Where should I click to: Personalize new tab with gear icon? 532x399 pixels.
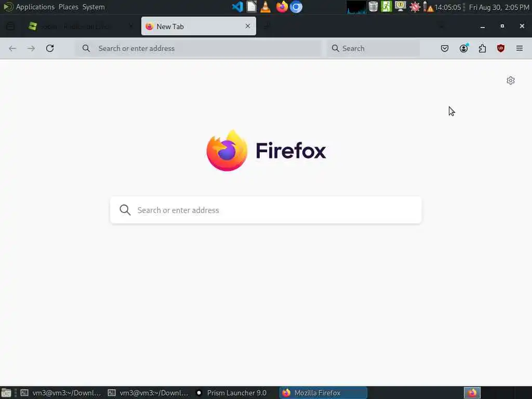(x=511, y=81)
